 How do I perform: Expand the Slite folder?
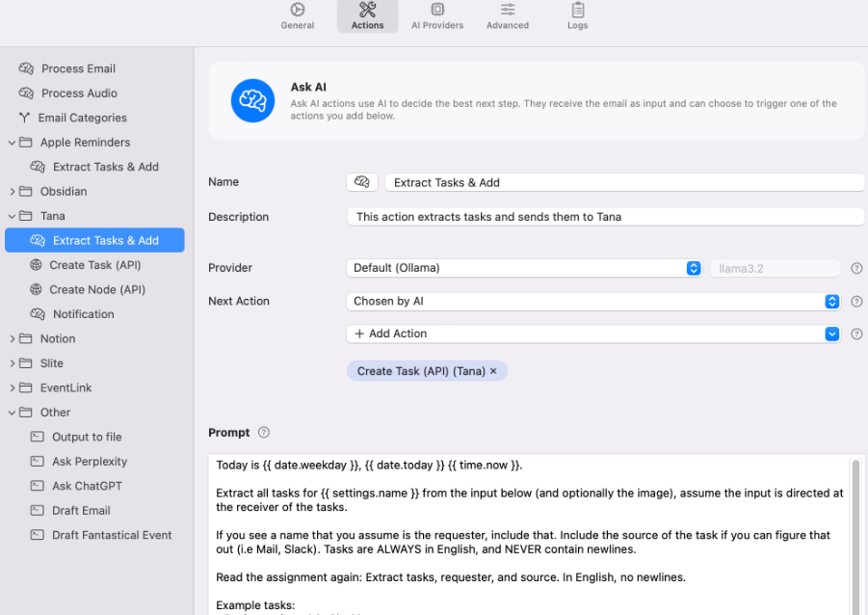pos(12,363)
